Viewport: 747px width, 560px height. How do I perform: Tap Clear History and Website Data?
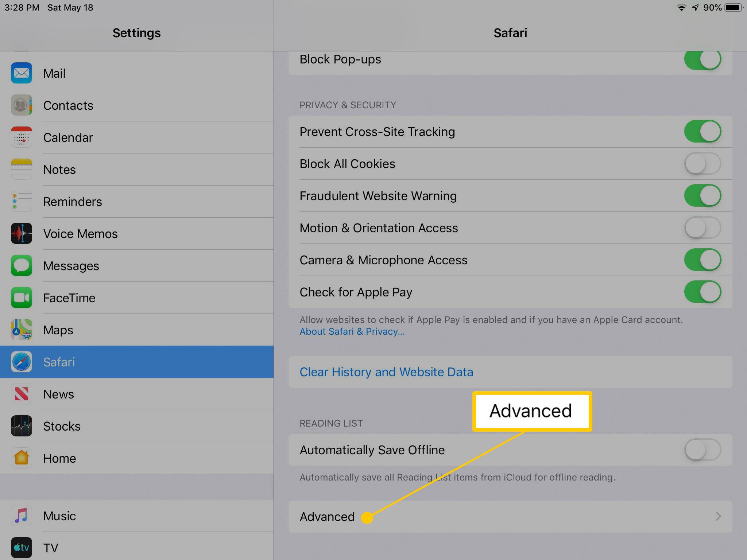point(510,372)
